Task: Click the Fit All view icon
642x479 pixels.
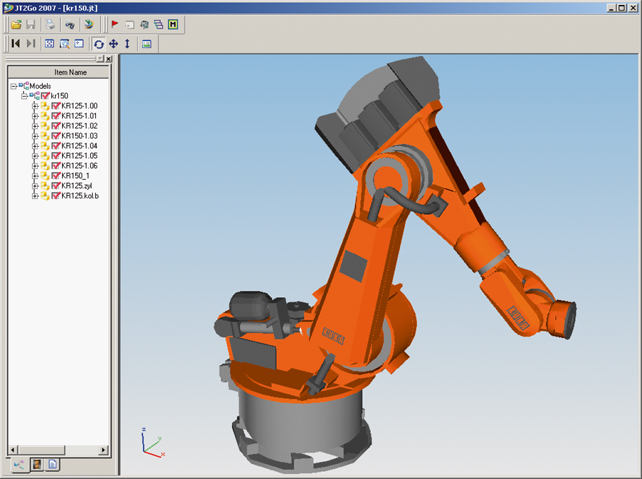Action: pos(50,43)
